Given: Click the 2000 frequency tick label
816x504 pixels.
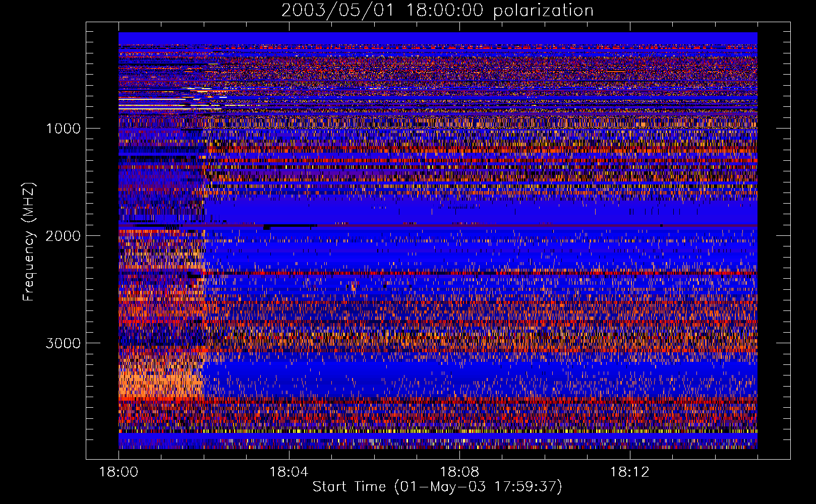Looking at the screenshot, I should click(x=63, y=236).
